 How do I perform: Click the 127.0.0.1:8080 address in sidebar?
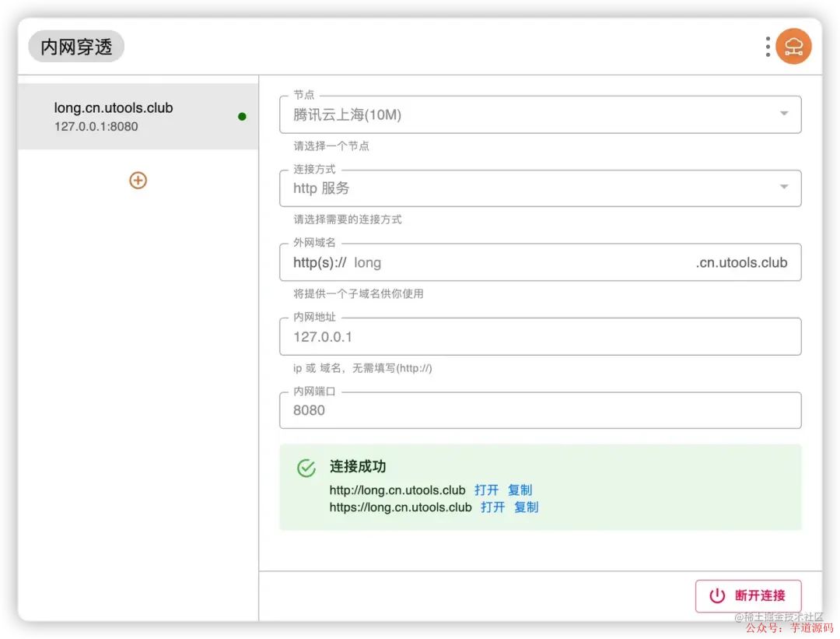click(x=96, y=127)
